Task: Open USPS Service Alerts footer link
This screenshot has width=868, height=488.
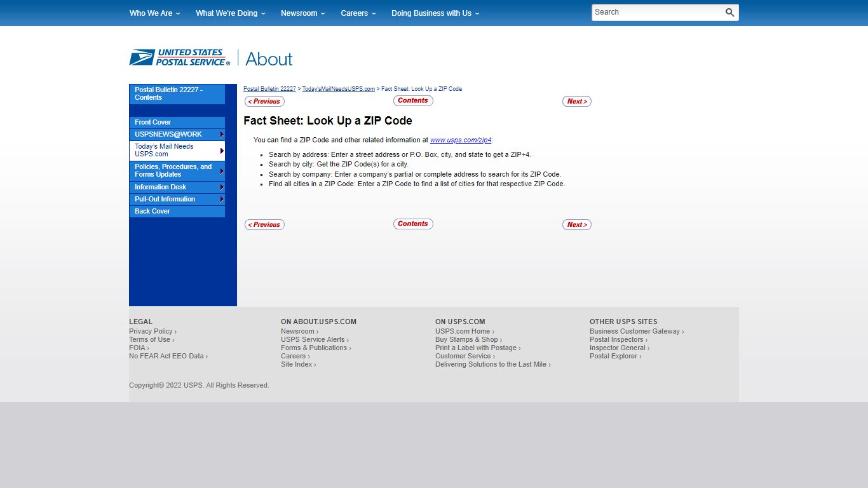Action: 315,340
